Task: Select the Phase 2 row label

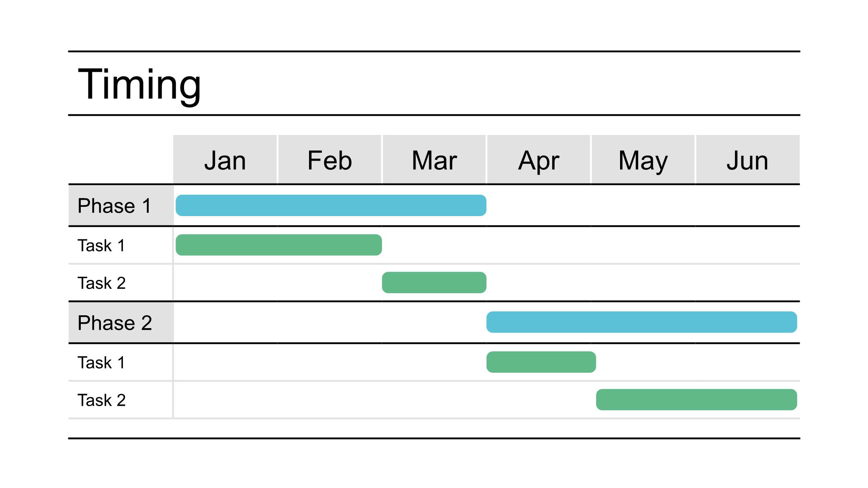Action: [x=115, y=323]
